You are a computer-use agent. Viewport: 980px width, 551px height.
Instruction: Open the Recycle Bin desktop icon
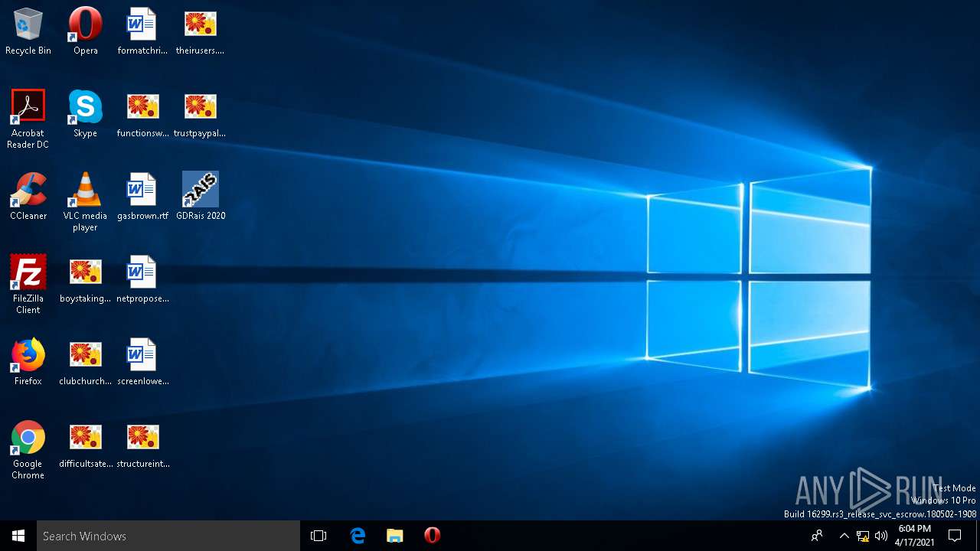[x=28, y=32]
